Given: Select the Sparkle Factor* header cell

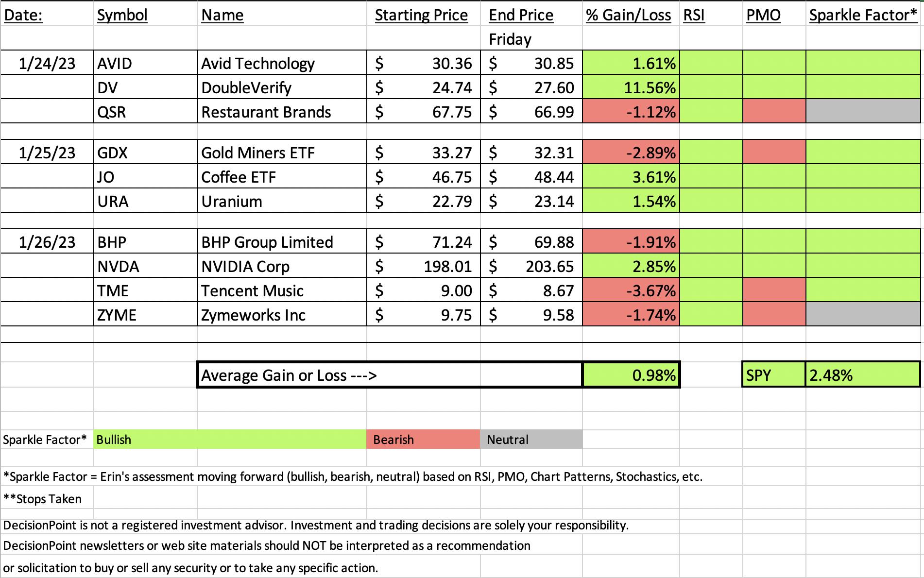Looking at the screenshot, I should click(863, 15).
